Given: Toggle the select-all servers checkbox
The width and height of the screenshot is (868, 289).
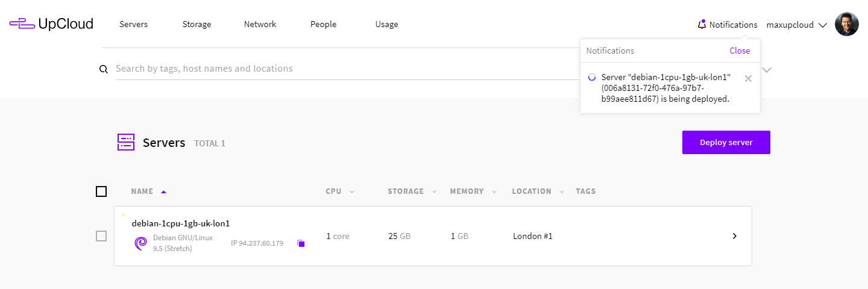Looking at the screenshot, I should [101, 191].
